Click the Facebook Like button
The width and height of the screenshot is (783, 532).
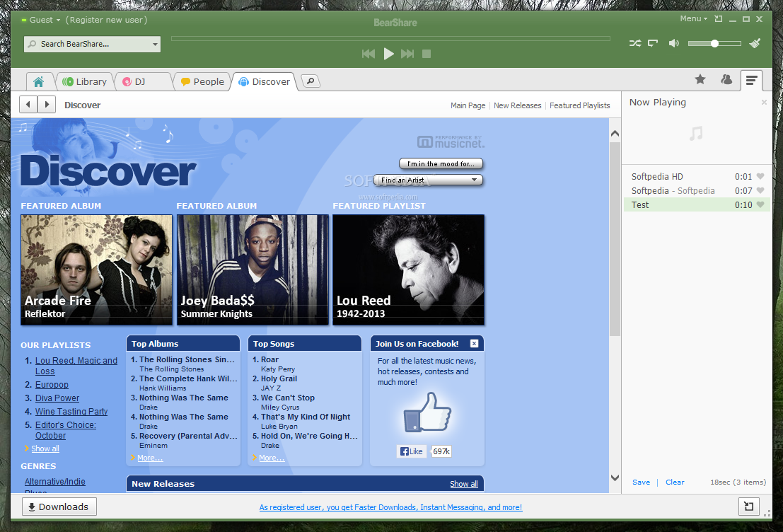tap(412, 451)
